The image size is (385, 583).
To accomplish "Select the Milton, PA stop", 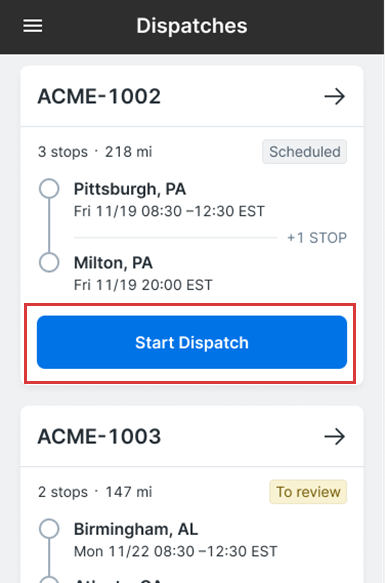I will (113, 263).
